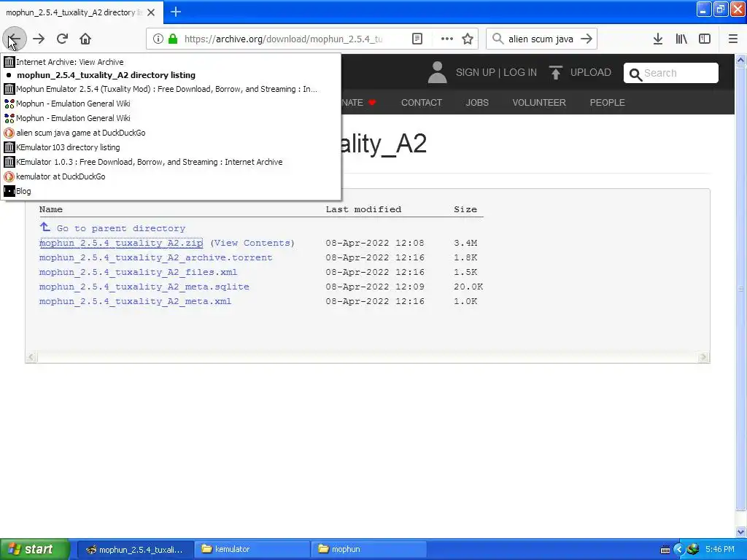Click the search go arrow beside 'alien scum java'

587,39
